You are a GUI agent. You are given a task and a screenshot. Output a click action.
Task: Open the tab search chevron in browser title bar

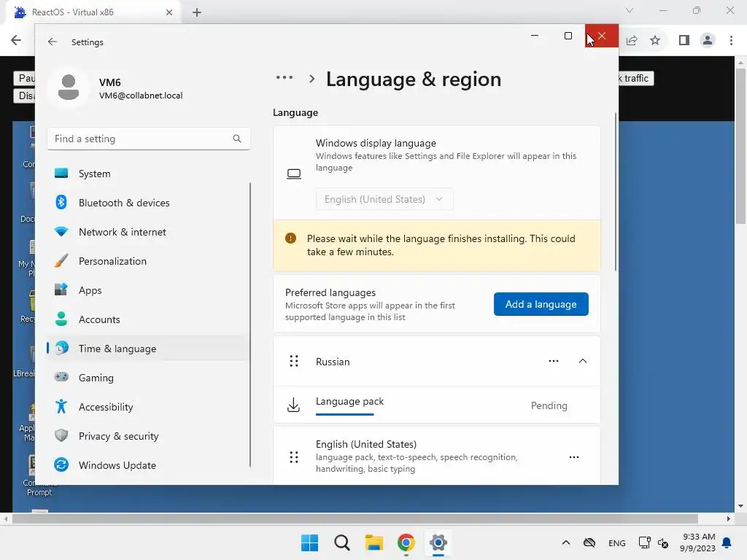tap(630, 10)
